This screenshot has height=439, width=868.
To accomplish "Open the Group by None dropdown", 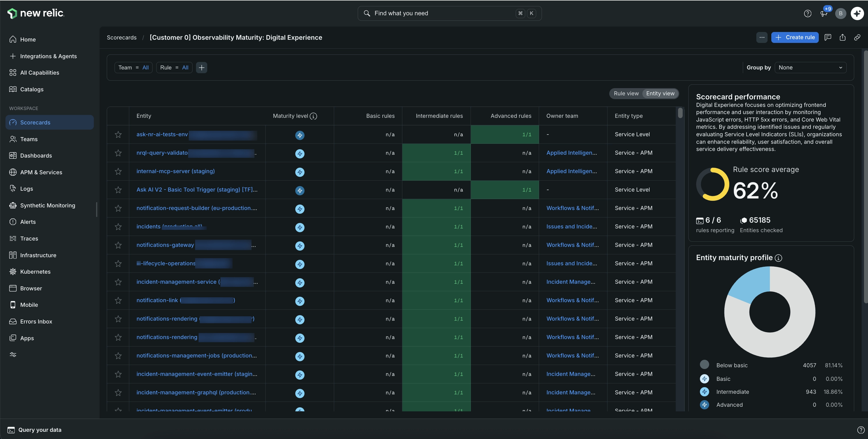I will (x=810, y=67).
